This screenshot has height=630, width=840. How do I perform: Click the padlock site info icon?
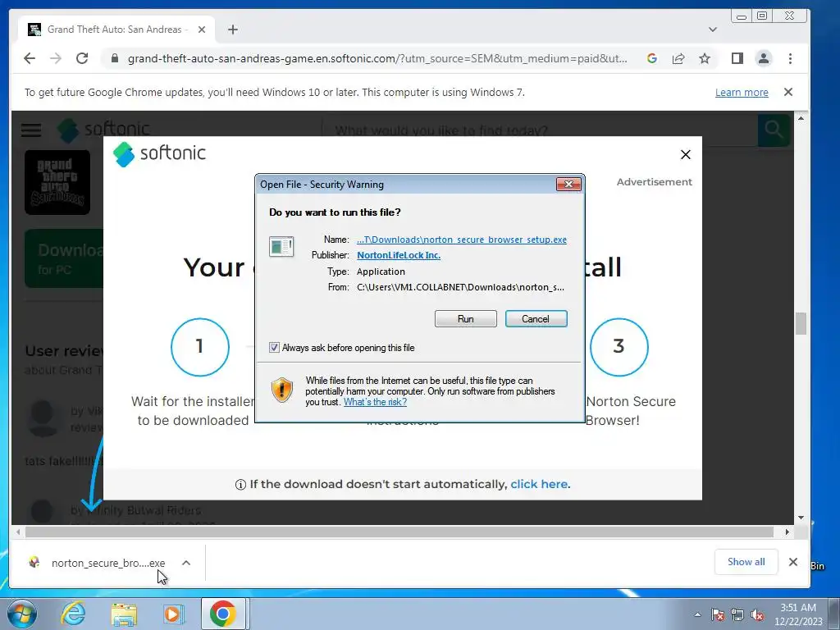pos(114,58)
